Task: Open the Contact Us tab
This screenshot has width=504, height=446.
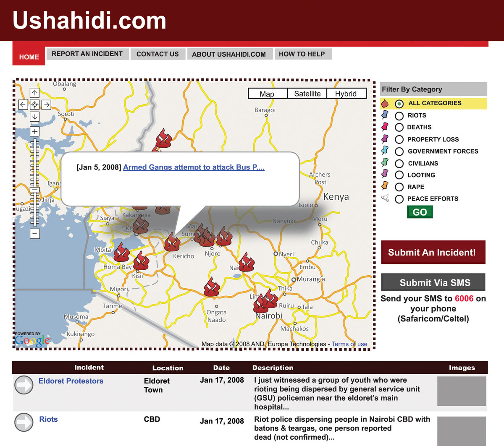Action: pyautogui.click(x=157, y=54)
